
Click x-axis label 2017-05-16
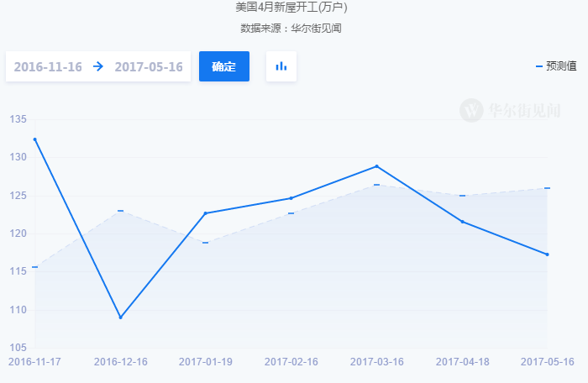click(x=548, y=362)
